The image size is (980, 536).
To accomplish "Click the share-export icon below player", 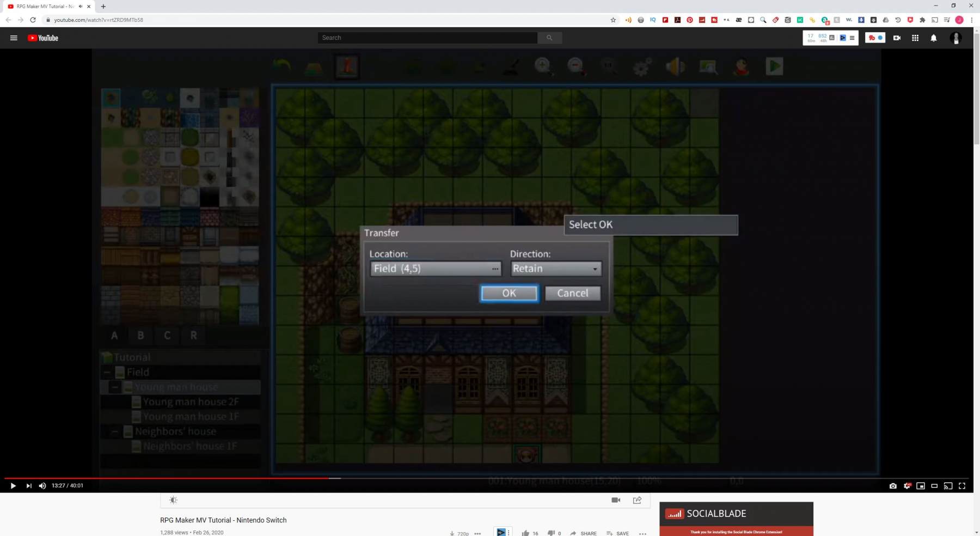I will pyautogui.click(x=637, y=500).
